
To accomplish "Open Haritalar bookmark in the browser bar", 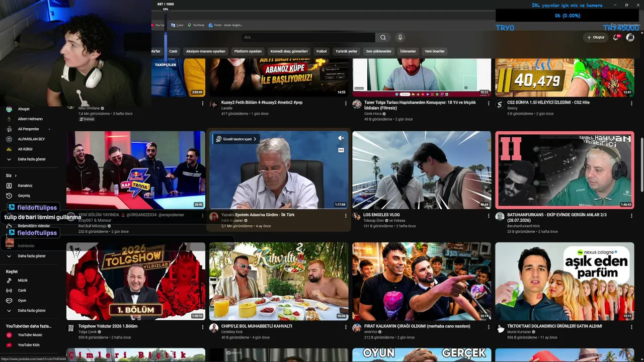I will 197,25.
